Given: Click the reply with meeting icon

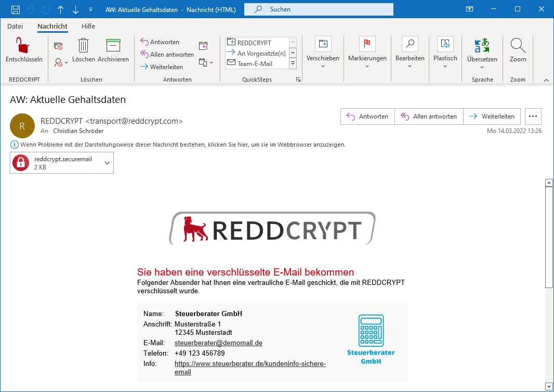Looking at the screenshot, I should coord(203,46).
